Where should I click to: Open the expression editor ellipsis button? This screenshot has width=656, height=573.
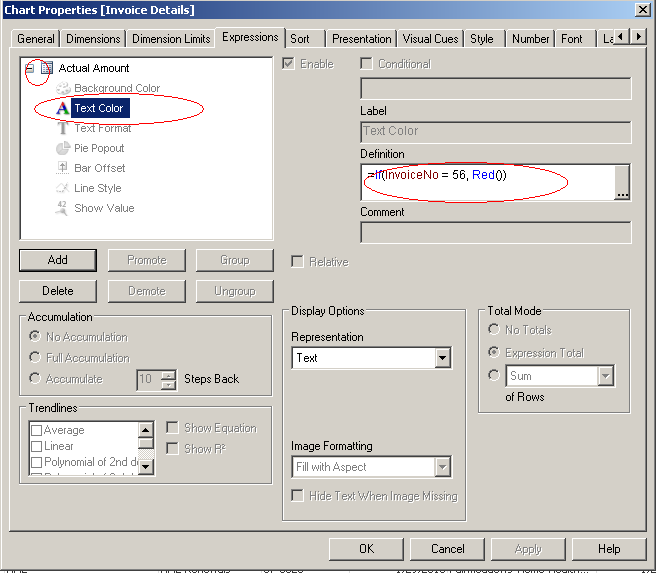click(622, 183)
